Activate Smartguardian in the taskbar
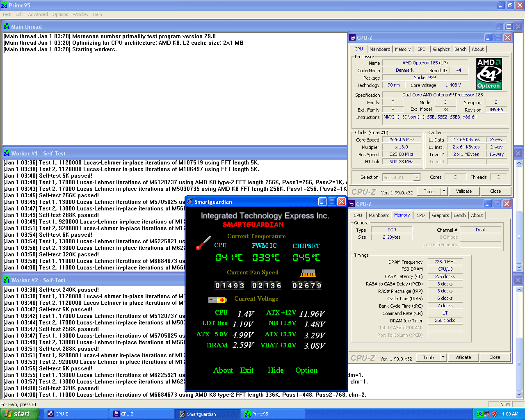This screenshot has height=420, width=525. (207, 414)
